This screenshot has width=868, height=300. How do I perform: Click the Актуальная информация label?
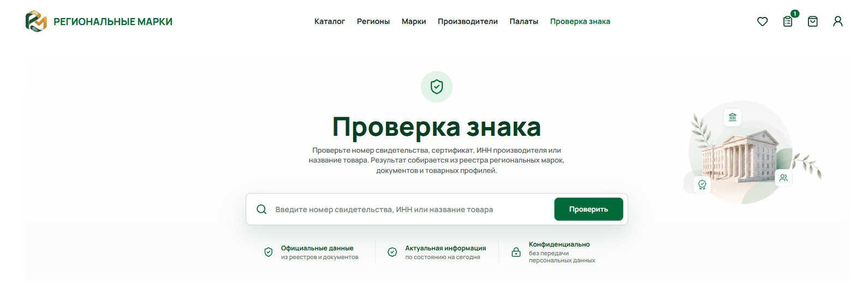tap(445, 248)
